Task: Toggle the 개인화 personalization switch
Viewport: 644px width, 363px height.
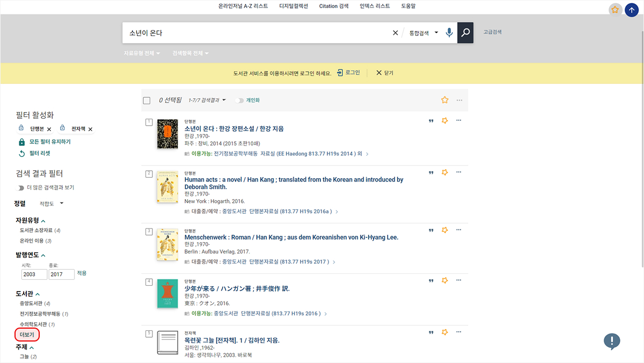Action: click(x=239, y=100)
